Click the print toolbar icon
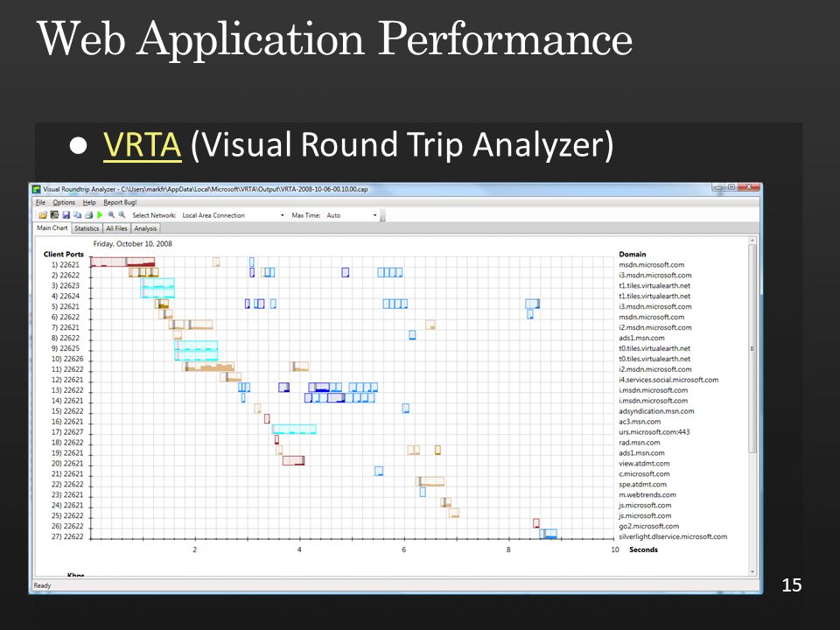The height and width of the screenshot is (630, 840). 89,215
